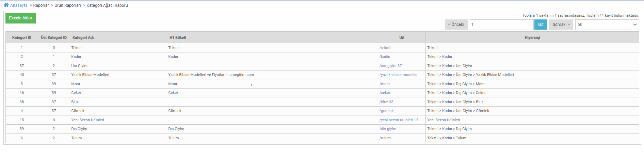Click Mont category name cell
This screenshot has height=157, width=644.
coord(118,84)
